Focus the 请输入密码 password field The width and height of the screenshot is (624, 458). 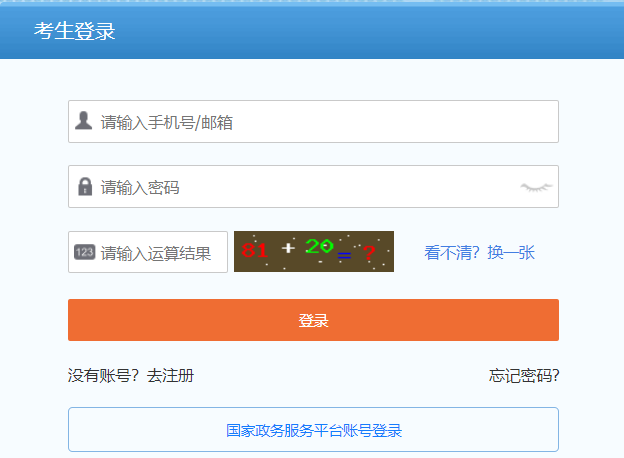click(x=300, y=187)
